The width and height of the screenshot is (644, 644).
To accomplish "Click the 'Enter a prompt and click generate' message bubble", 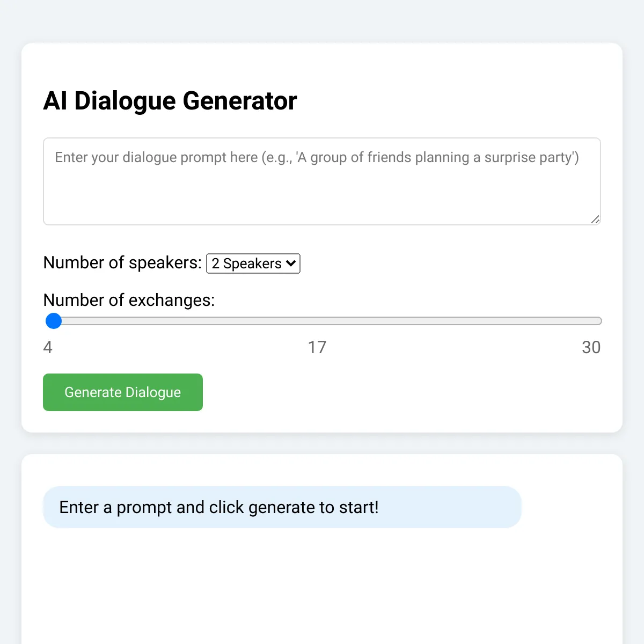I will pyautogui.click(x=282, y=507).
